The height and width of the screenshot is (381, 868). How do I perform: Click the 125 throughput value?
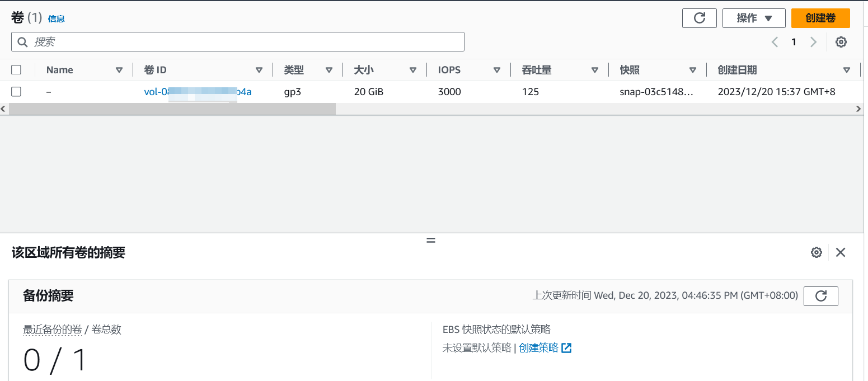(x=530, y=92)
